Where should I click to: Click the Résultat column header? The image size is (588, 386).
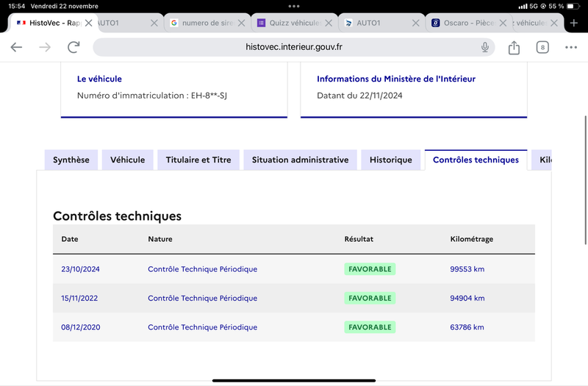point(359,239)
